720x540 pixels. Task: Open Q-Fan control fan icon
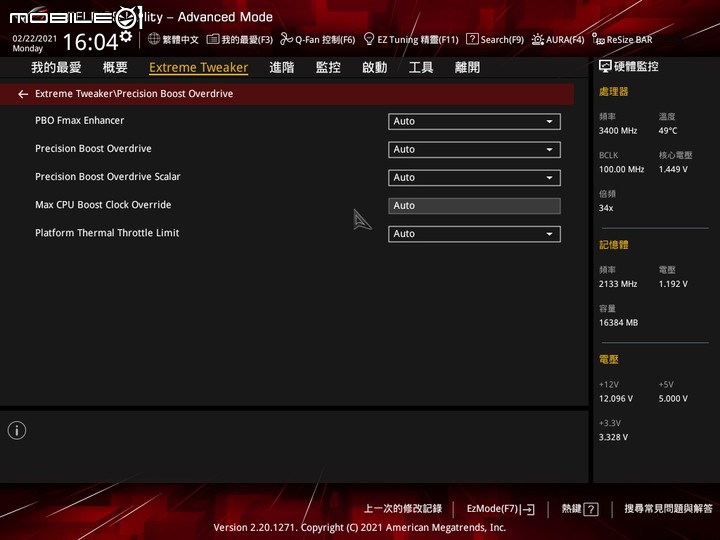click(x=287, y=39)
